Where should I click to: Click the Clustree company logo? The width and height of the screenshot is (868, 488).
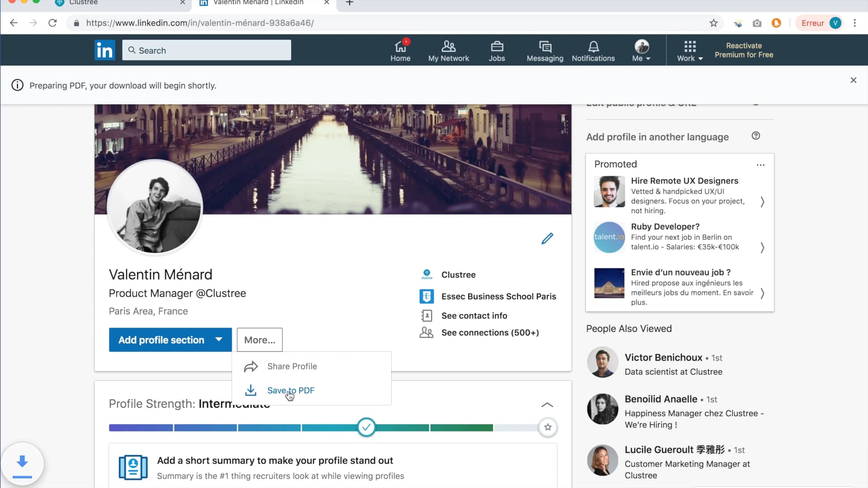point(427,274)
